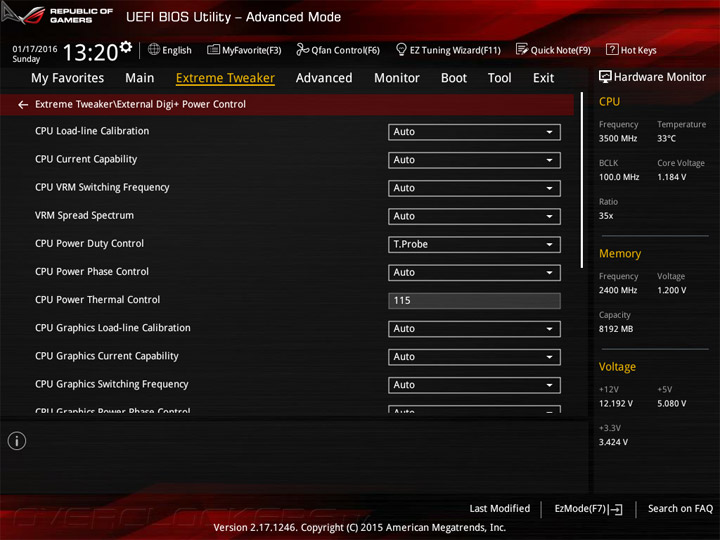This screenshot has width=720, height=540.
Task: Expand CPU Graphics Current Capability dropdown
Action: [474, 357]
